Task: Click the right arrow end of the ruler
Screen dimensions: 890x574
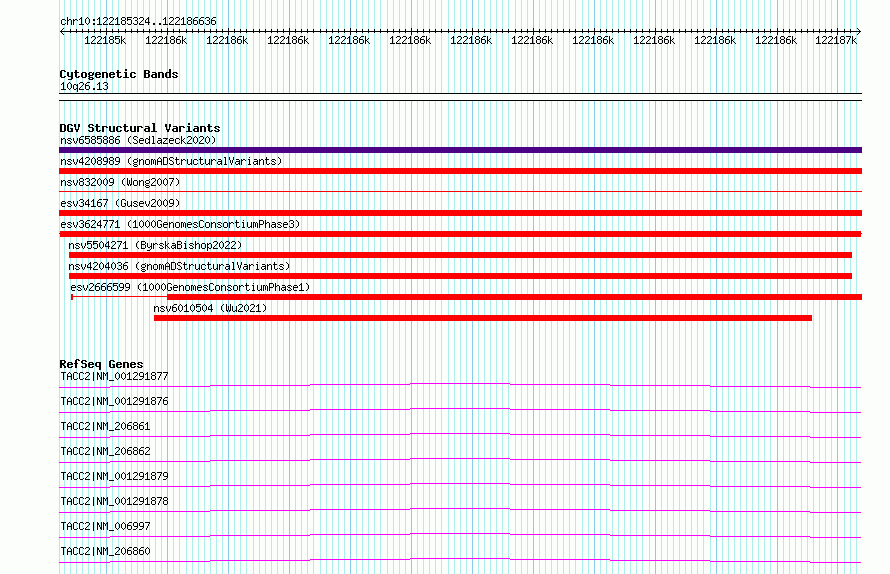Action: (859, 31)
